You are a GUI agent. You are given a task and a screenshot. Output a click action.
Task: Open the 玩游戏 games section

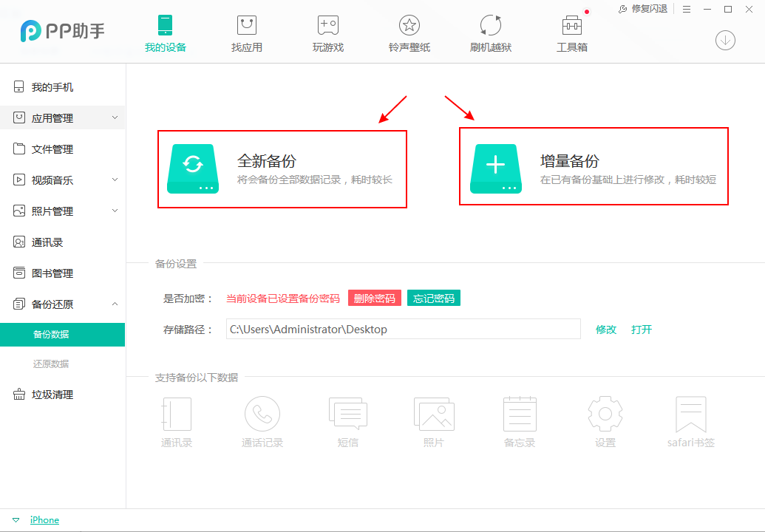(x=328, y=31)
